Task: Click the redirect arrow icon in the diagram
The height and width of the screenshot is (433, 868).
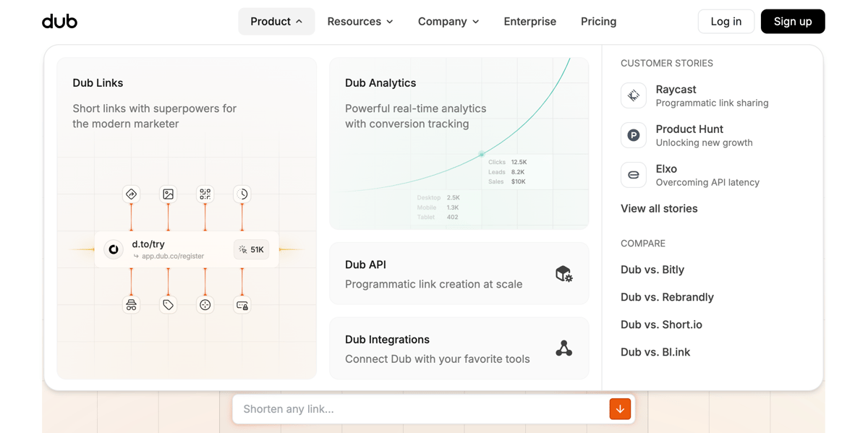Action: [131, 194]
